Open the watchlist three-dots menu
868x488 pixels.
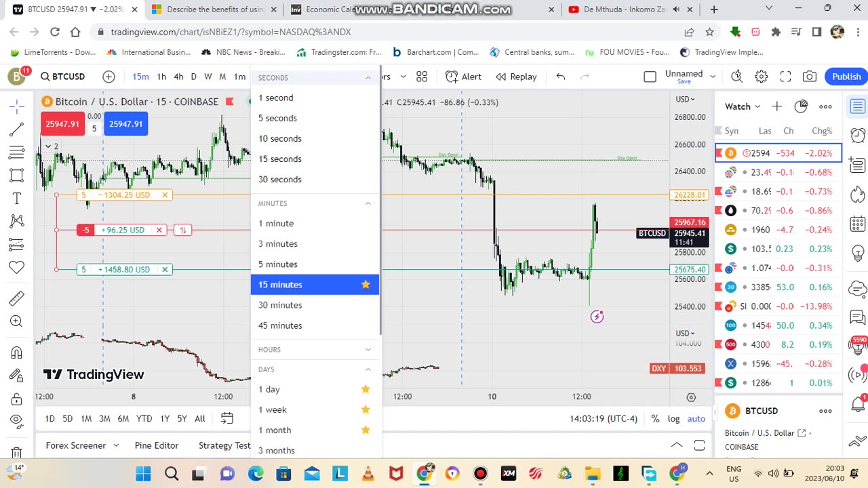tap(825, 106)
